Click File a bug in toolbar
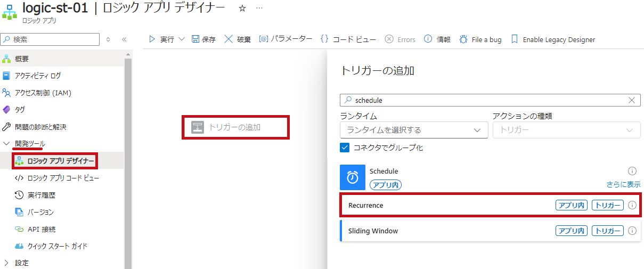 480,39
